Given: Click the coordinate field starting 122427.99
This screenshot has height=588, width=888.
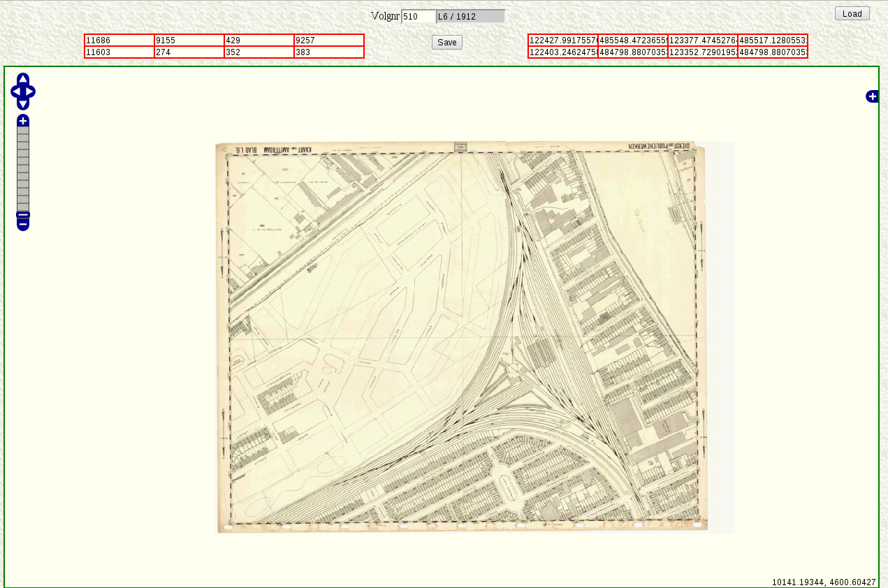Looking at the screenshot, I should tap(563, 40).
